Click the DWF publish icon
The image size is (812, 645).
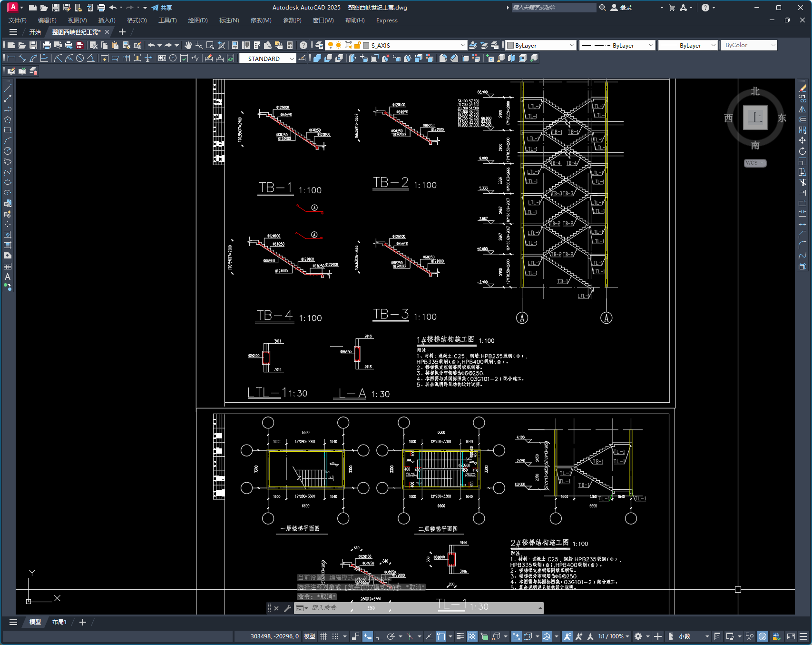(80, 45)
